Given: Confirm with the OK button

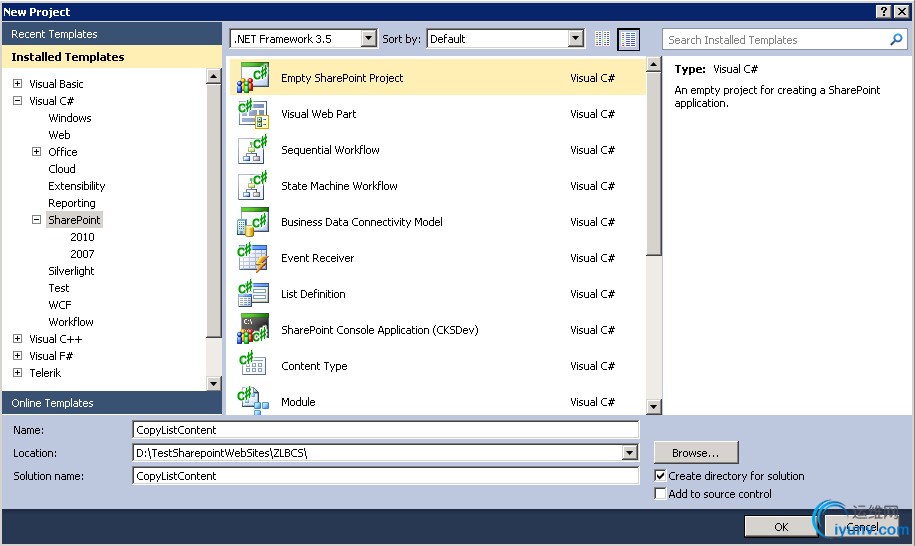Looking at the screenshot, I should [x=781, y=527].
